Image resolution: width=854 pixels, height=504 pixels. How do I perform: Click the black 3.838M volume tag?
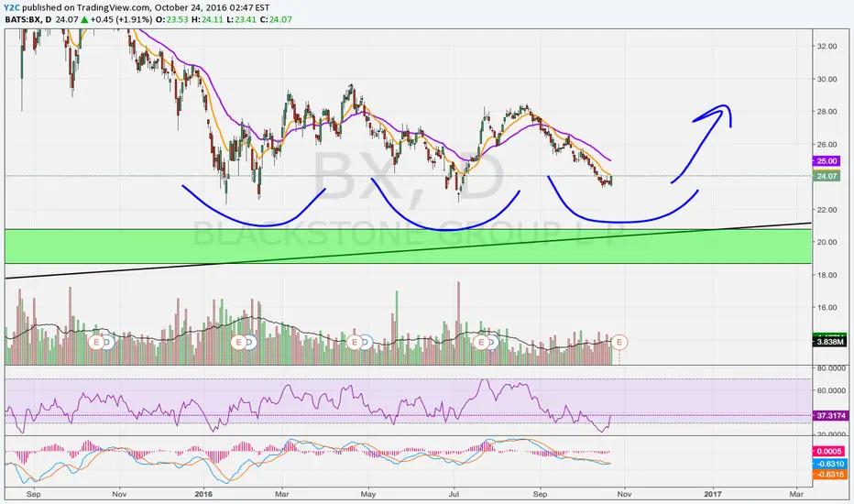[x=829, y=342]
